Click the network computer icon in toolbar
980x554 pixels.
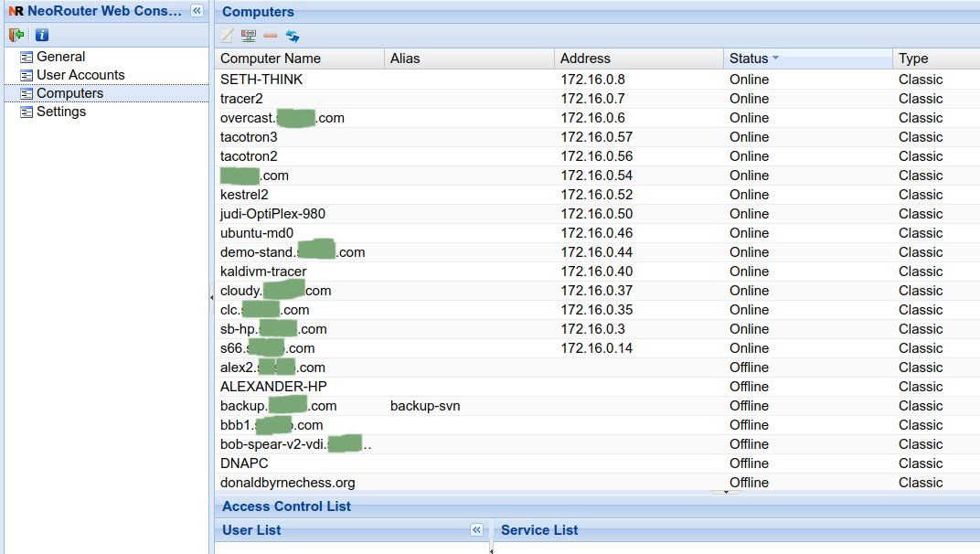coord(248,36)
